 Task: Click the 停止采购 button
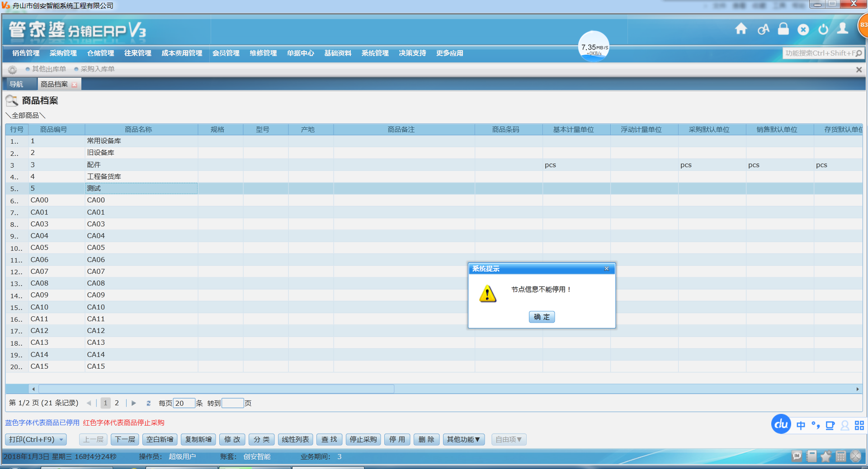point(363,440)
